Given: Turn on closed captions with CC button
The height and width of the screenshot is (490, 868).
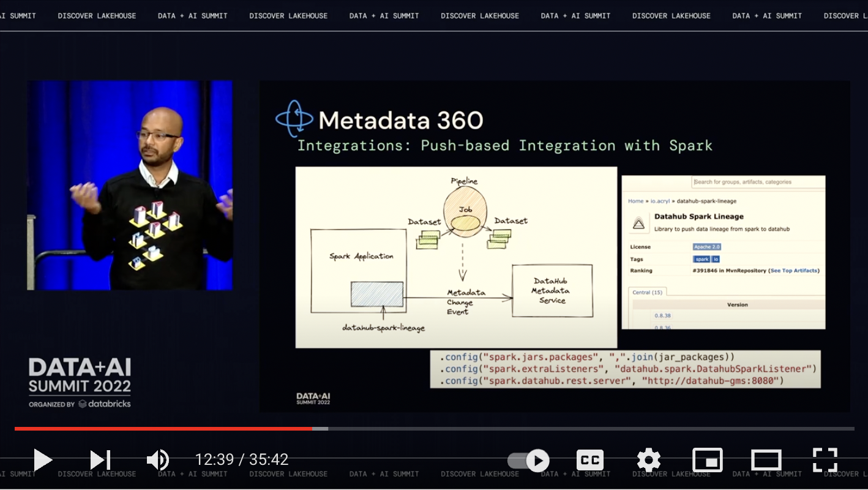Looking at the screenshot, I should [589, 461].
